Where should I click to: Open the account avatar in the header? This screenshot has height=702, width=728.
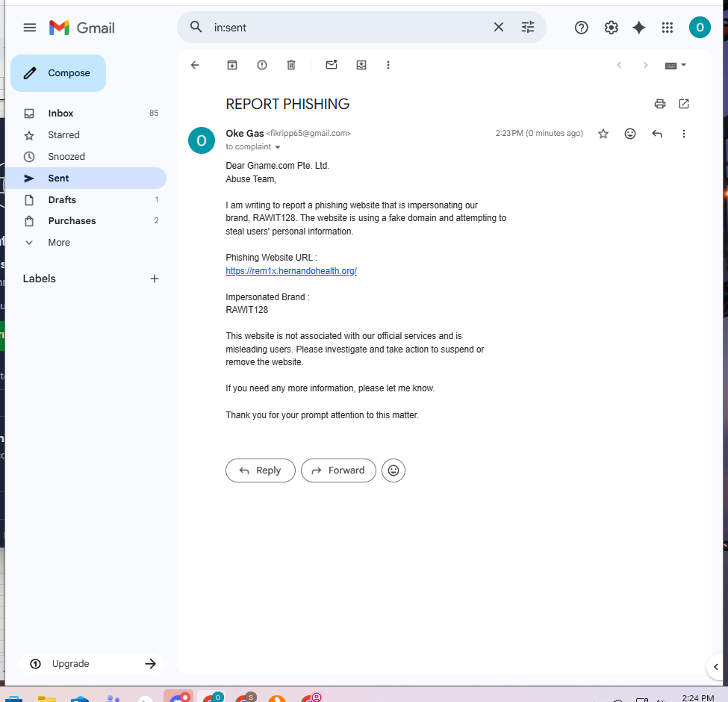[700, 28]
